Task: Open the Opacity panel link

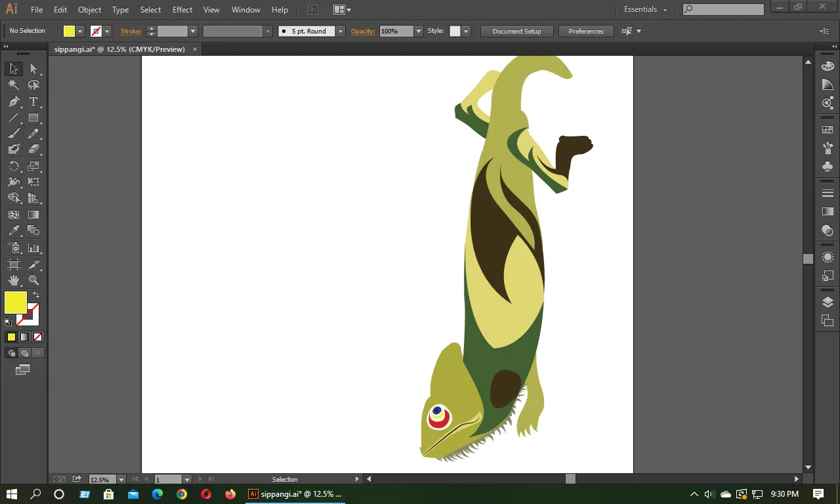Action: 363,31
